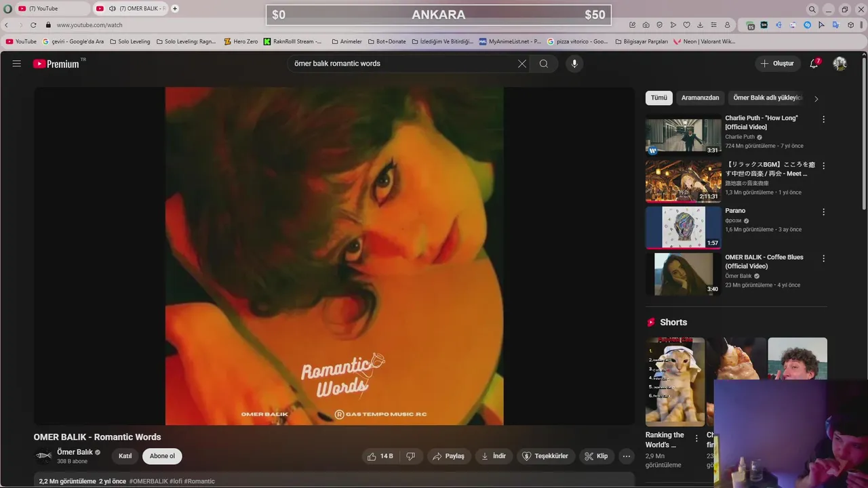Dislike the video with thumbs down
The width and height of the screenshot is (868, 488).
pos(411,456)
